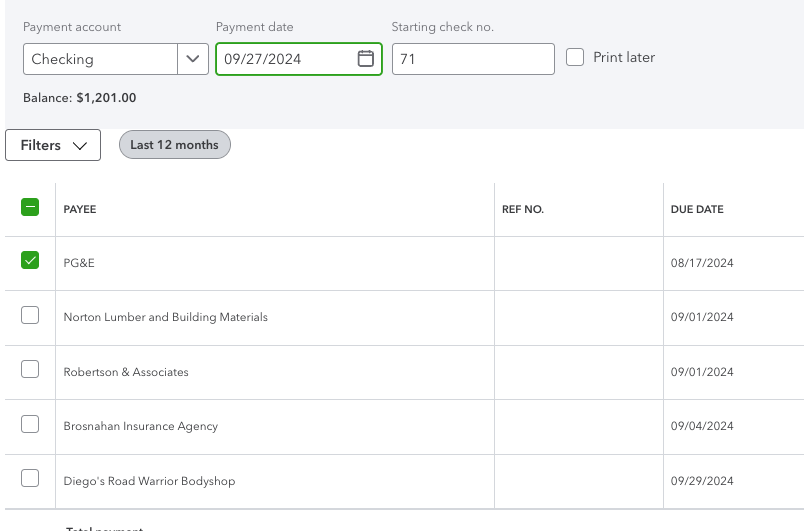Click the 09/04/2024 due date
Viewport: 804px width, 531px height.
click(x=702, y=426)
